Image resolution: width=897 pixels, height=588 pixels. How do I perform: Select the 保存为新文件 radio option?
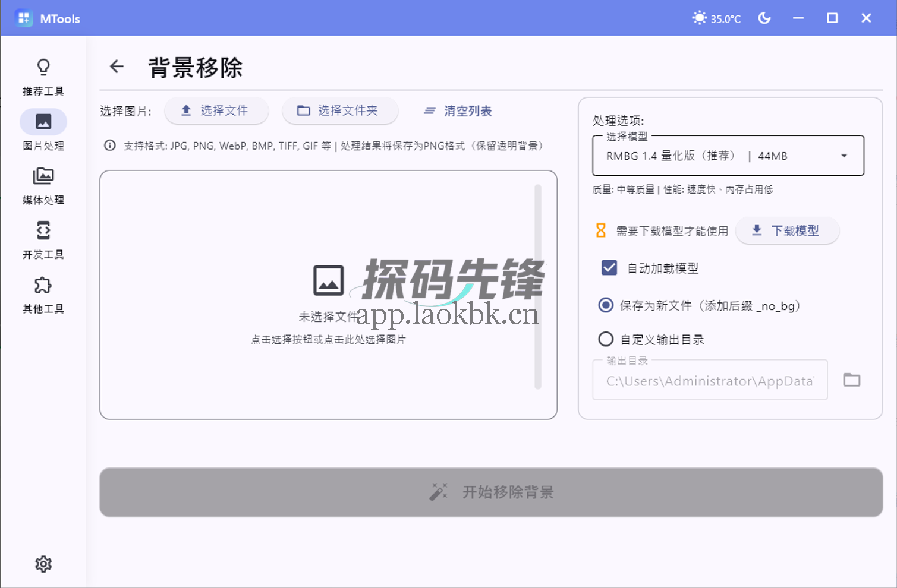click(x=605, y=305)
